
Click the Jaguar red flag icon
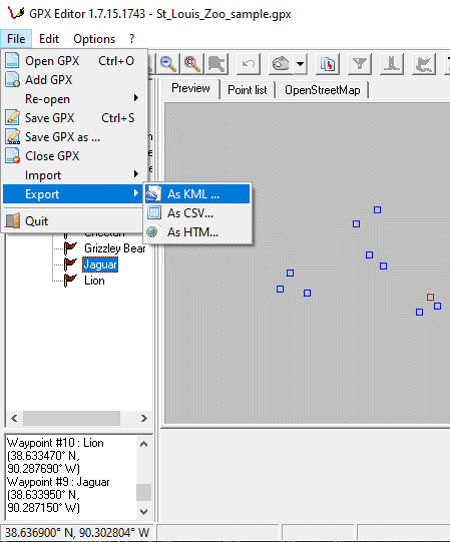coord(70,264)
